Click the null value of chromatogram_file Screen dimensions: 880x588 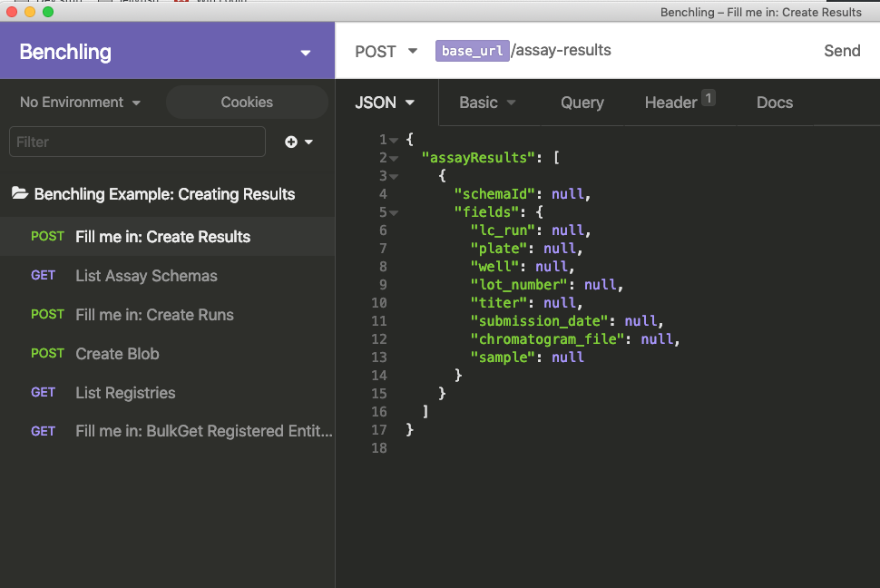pyautogui.click(x=657, y=338)
